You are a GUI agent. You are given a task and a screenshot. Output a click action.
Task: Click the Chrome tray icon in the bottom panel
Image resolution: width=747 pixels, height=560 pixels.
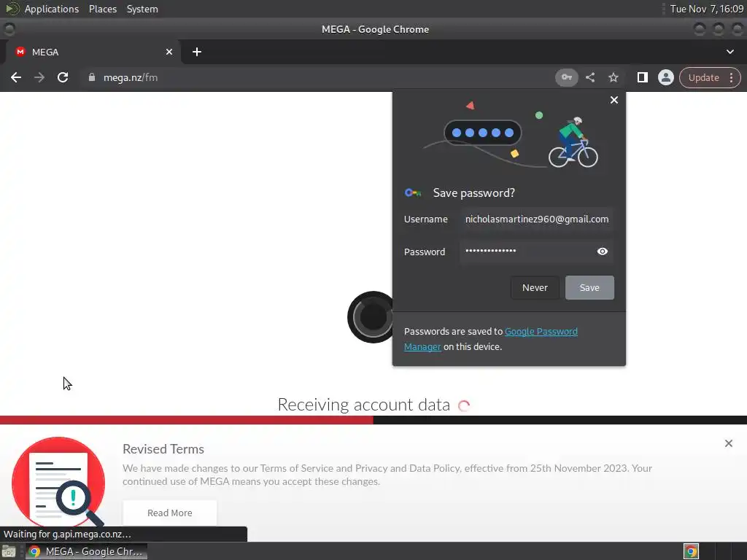coord(692,551)
